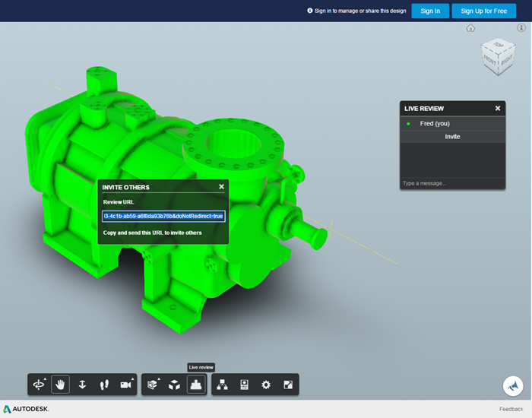The height and width of the screenshot is (418, 532).
Task: Click the 'Copy and send this URL' text
Action: (152, 233)
